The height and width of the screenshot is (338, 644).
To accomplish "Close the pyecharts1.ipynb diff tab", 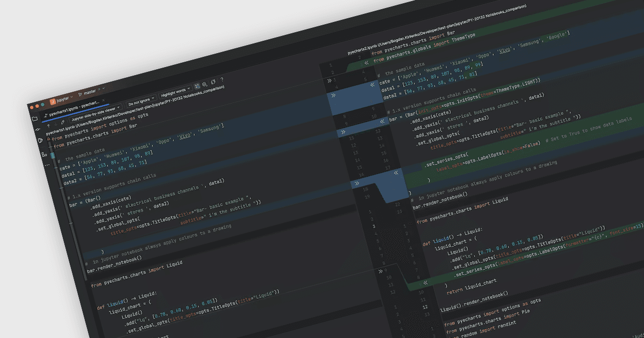I will click(x=104, y=100).
